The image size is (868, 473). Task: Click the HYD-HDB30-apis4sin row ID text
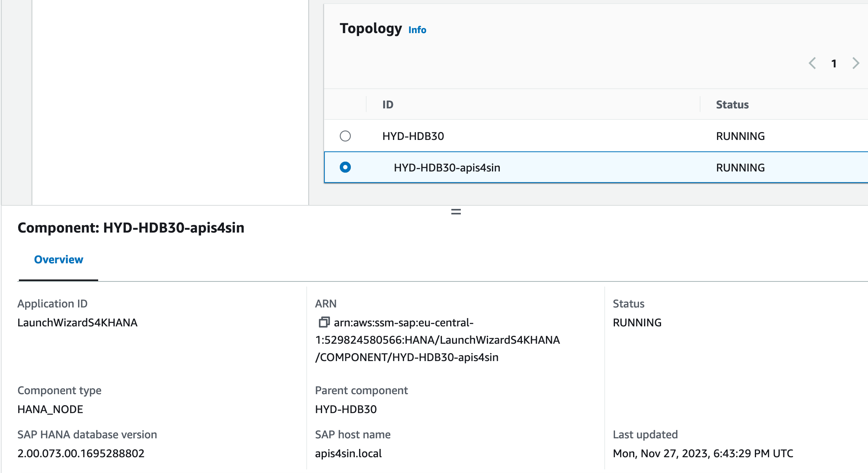coord(447,168)
